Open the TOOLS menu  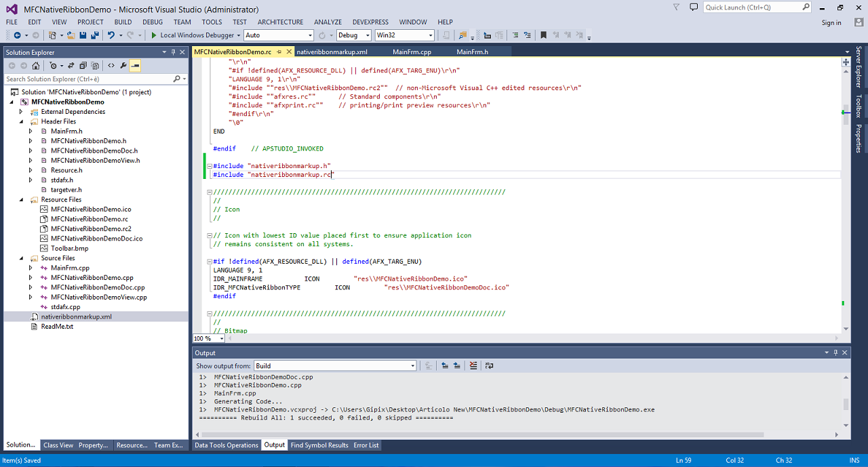pos(212,22)
